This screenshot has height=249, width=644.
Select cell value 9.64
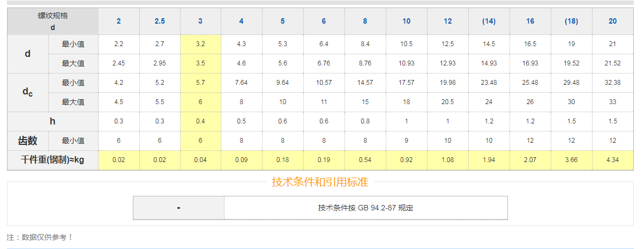(x=283, y=83)
